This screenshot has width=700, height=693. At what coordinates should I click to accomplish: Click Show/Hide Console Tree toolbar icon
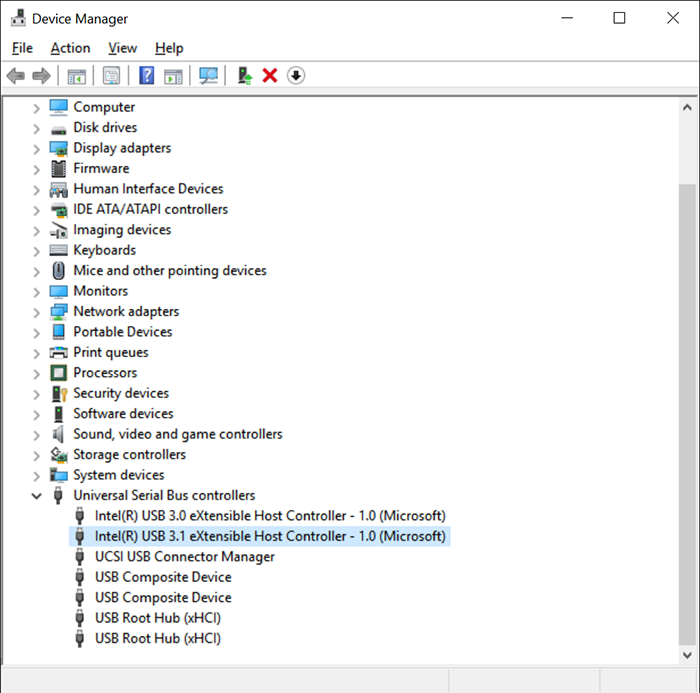[76, 76]
